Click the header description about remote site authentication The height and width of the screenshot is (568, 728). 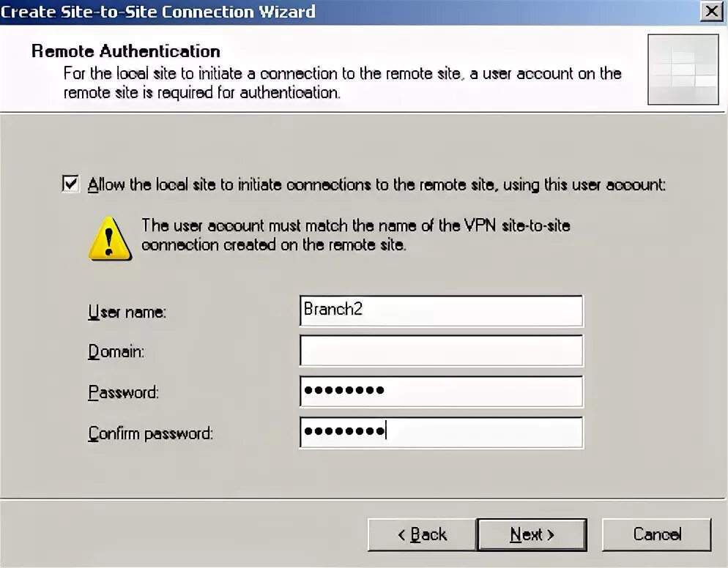pyautogui.click(x=342, y=83)
